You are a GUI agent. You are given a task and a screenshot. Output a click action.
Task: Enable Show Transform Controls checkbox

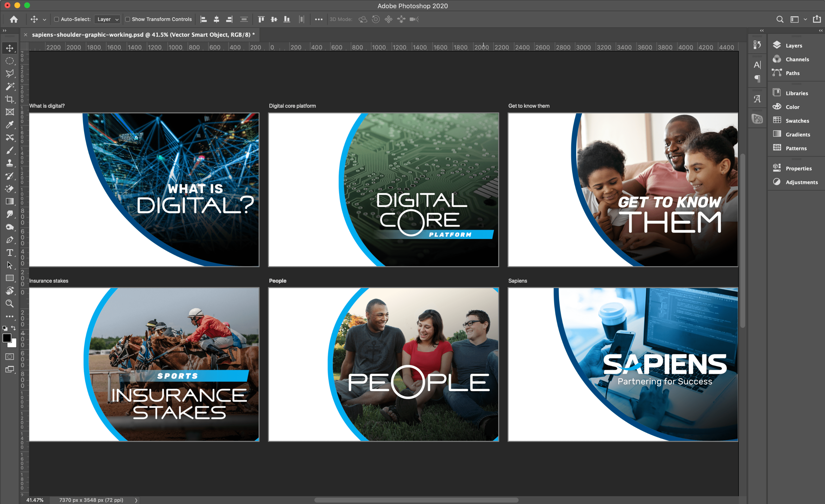click(x=128, y=20)
